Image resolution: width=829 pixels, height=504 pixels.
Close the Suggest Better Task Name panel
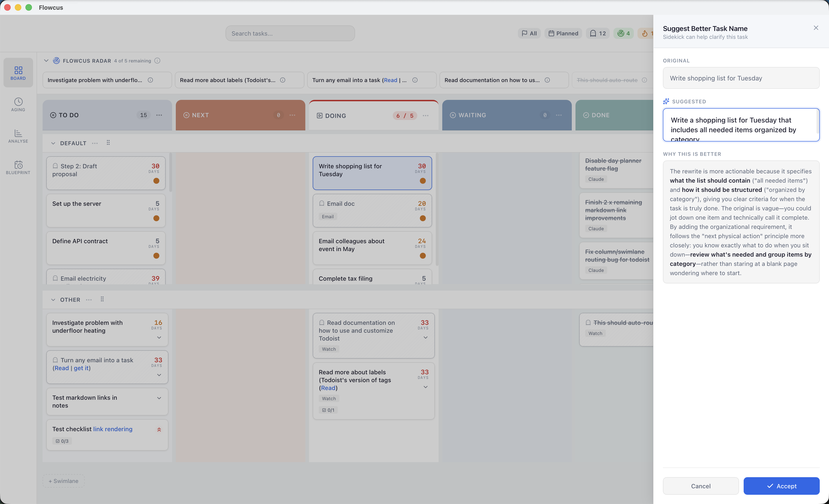tap(816, 28)
